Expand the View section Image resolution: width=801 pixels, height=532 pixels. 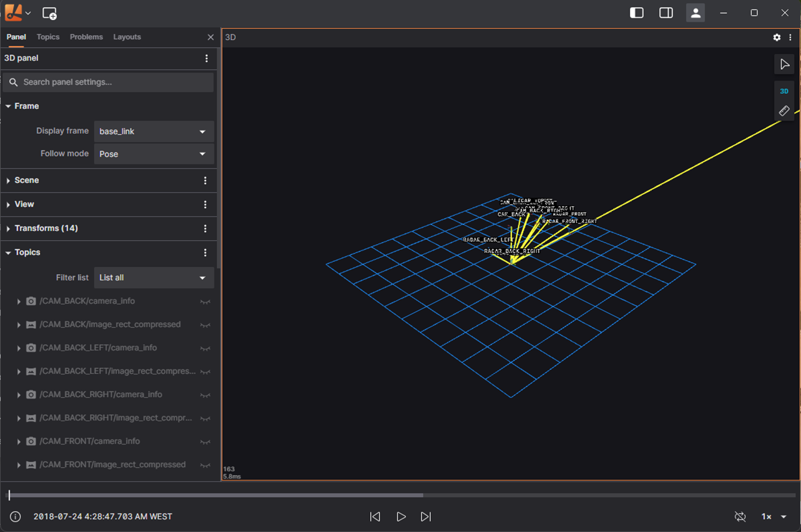8,204
